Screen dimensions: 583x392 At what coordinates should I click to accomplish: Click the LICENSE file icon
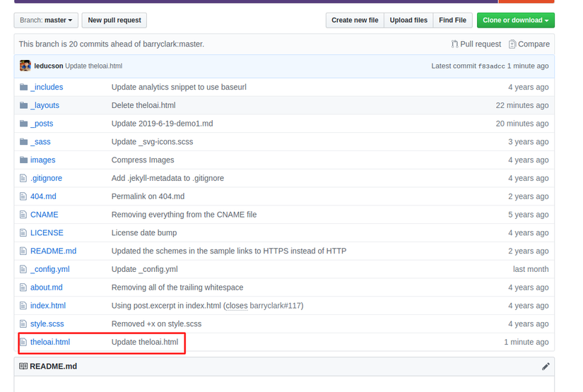23,232
